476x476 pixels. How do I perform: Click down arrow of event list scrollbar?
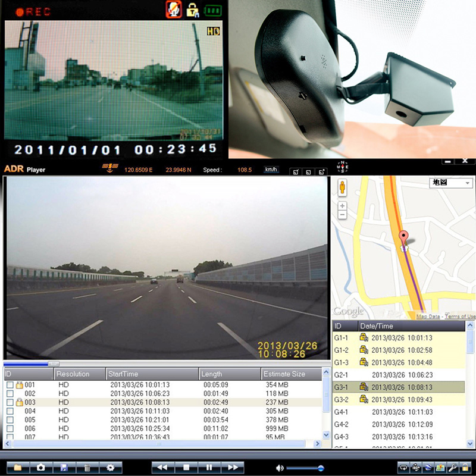coord(470,444)
